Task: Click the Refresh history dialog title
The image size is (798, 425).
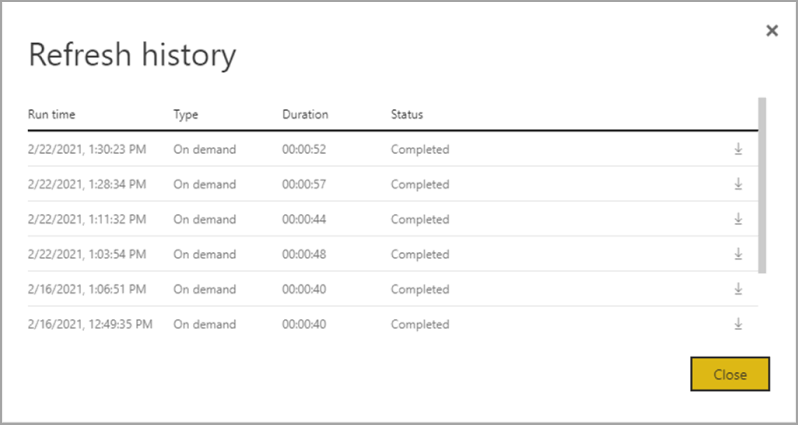Action: pos(132,55)
